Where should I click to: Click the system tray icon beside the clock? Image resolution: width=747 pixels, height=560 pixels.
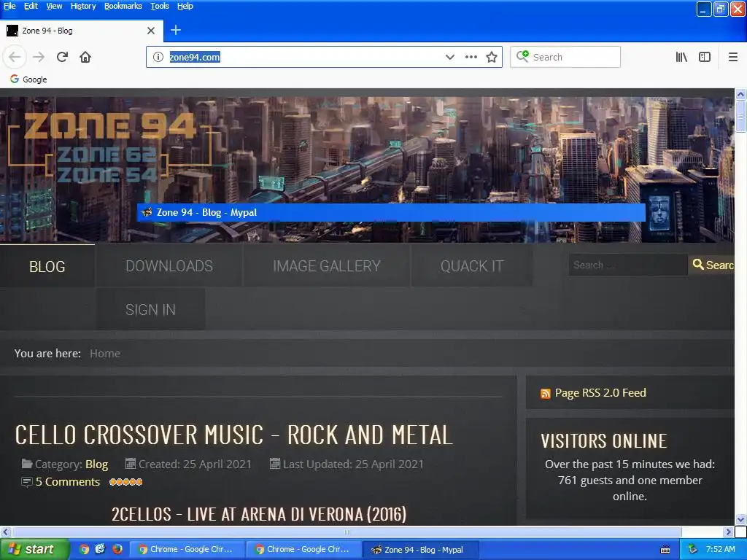pyautogui.click(x=693, y=549)
